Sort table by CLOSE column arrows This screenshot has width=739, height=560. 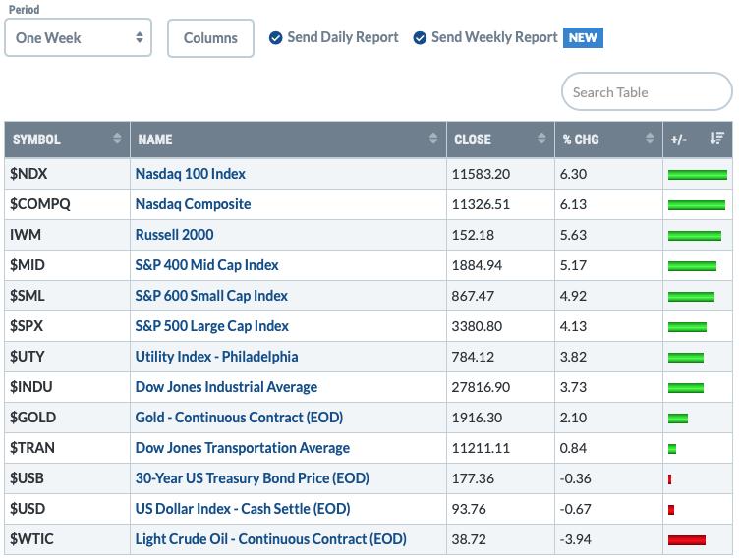(x=541, y=139)
